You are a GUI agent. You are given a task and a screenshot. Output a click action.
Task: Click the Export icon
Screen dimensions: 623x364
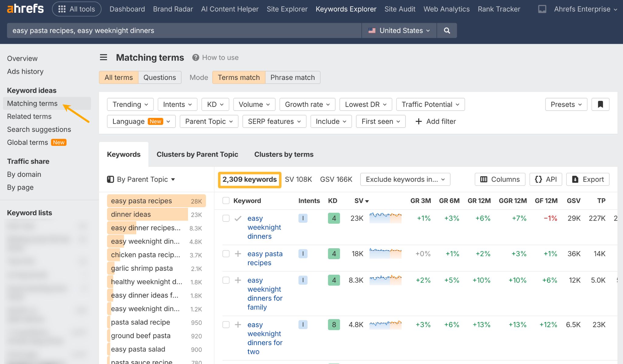575,179
